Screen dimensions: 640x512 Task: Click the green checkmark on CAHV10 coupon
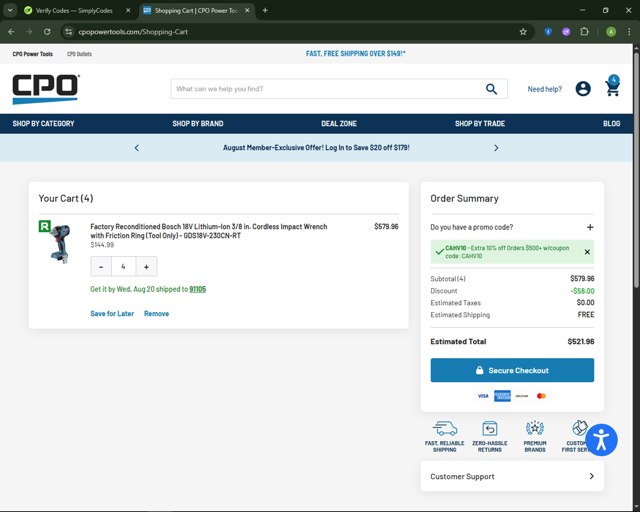pyautogui.click(x=439, y=252)
